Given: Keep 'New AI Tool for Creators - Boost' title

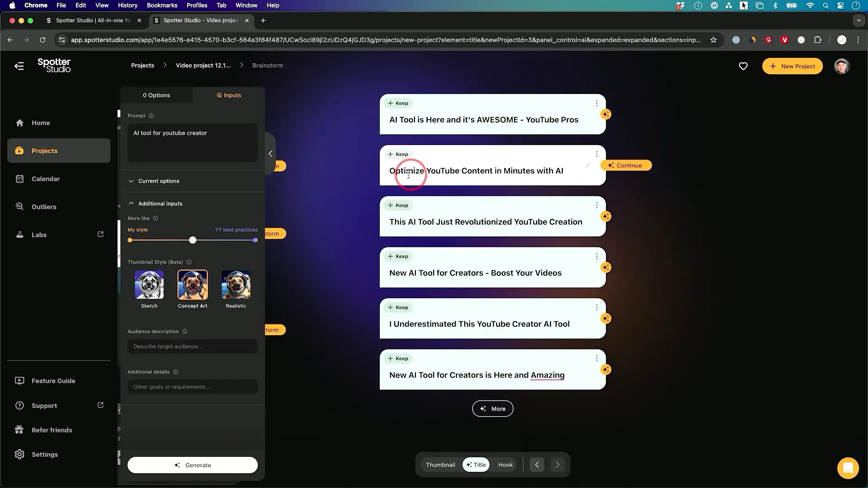Looking at the screenshot, I should pyautogui.click(x=398, y=256).
